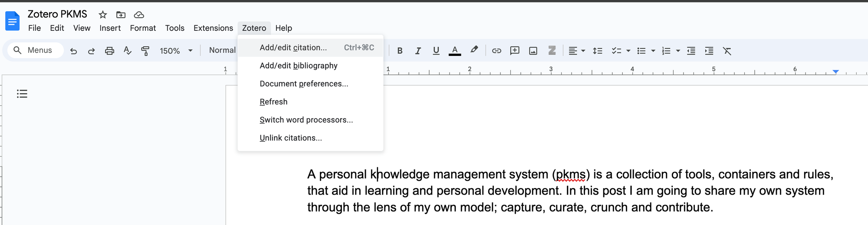This screenshot has height=225, width=868.
Task: Click the text align icon
Action: [573, 51]
